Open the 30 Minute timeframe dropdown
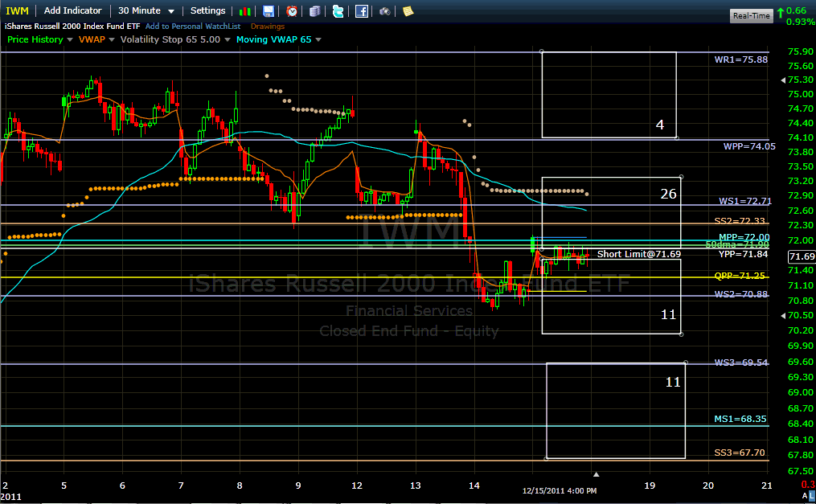This screenshot has height=504, width=816. pos(146,11)
